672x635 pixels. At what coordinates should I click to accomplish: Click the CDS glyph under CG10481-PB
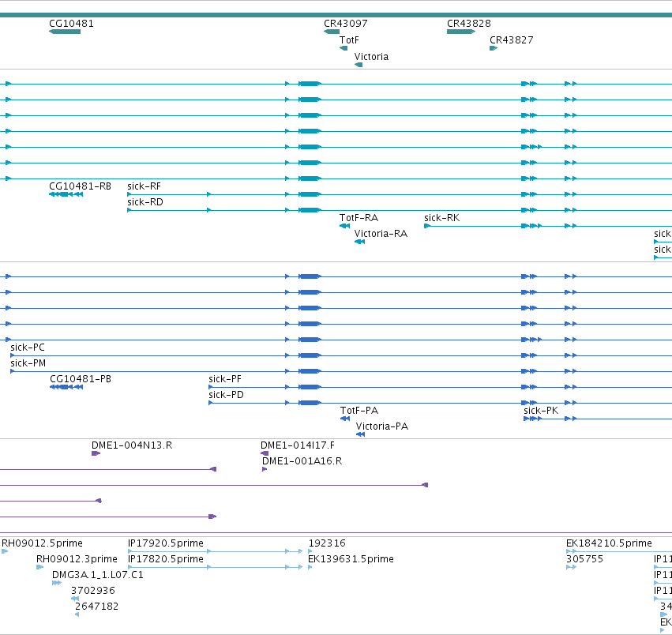66,387
